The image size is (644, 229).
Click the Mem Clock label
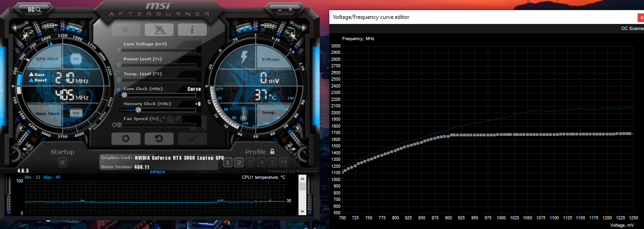click(x=47, y=113)
